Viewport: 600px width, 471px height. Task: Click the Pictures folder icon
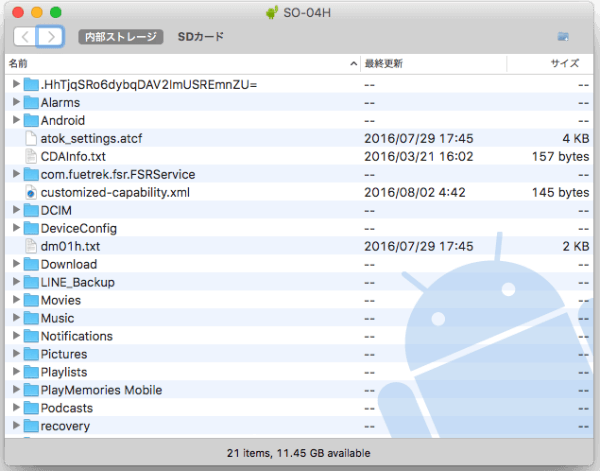tap(31, 354)
